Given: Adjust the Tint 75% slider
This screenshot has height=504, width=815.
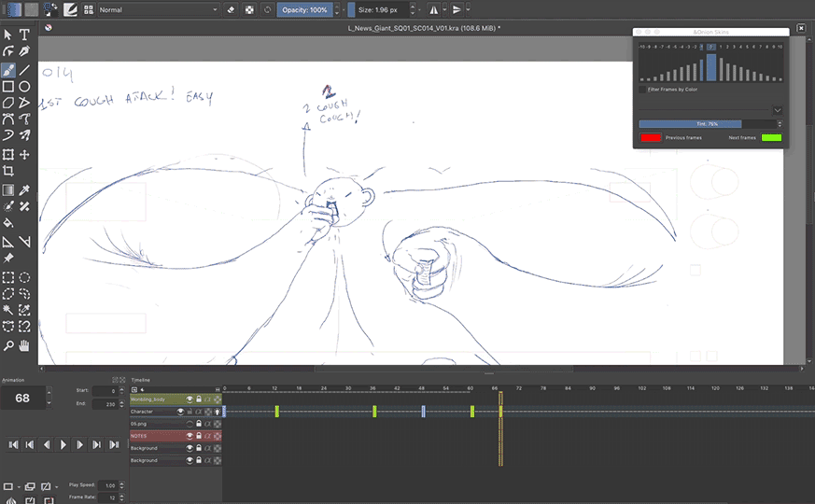Looking at the screenshot, I should click(707, 123).
